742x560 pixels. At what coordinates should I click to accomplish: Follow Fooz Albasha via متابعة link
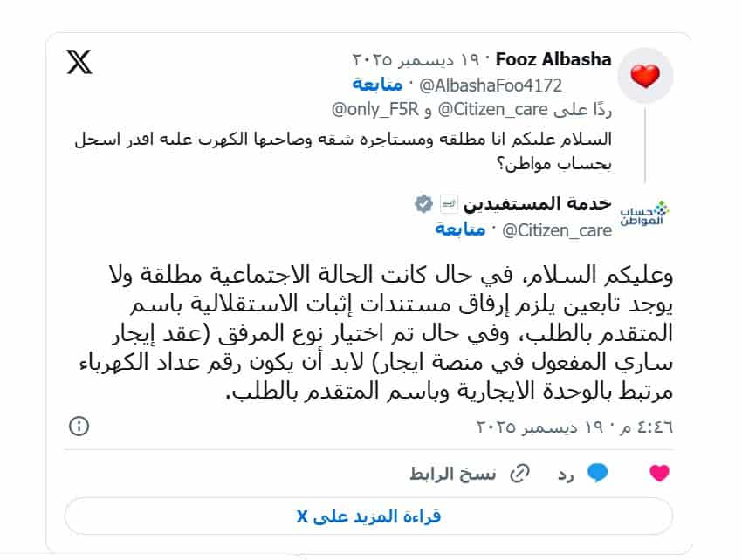(x=377, y=85)
